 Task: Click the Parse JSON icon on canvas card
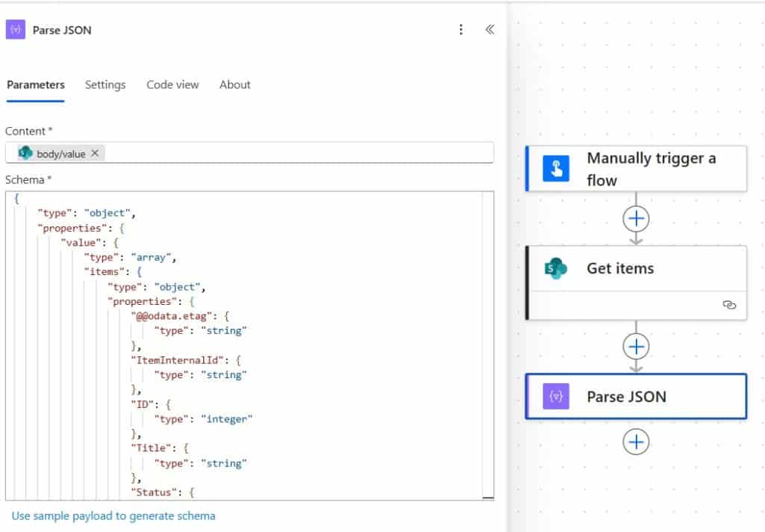pos(556,396)
